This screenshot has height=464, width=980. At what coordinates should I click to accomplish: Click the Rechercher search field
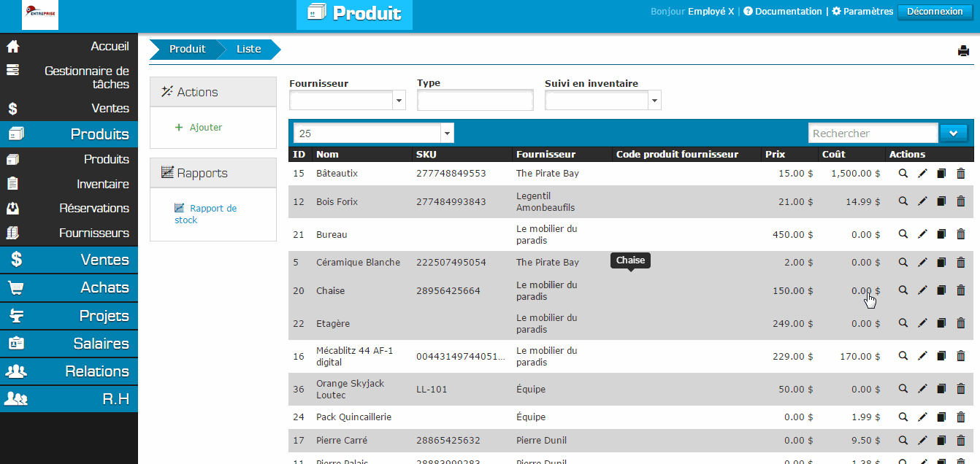[x=873, y=134]
